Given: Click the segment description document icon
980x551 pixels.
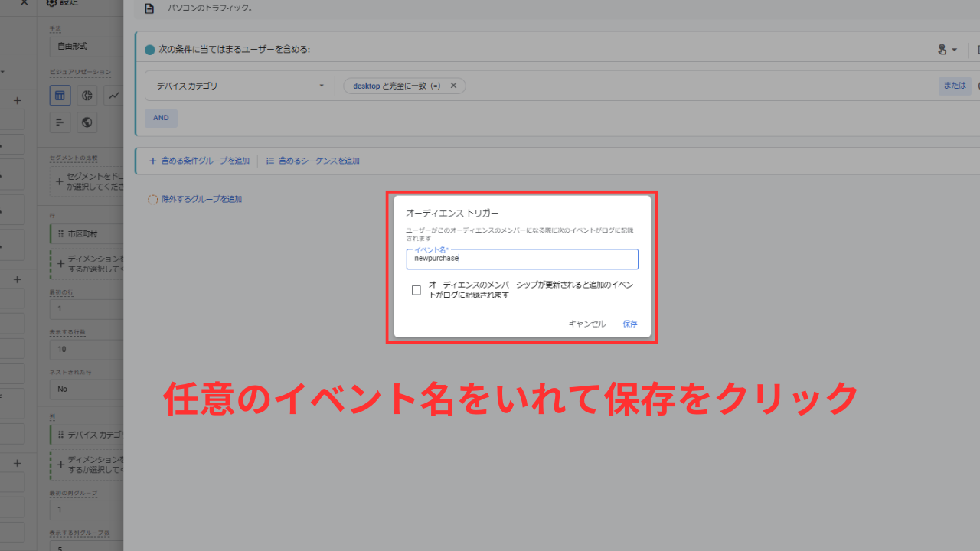Looking at the screenshot, I should point(149,8).
